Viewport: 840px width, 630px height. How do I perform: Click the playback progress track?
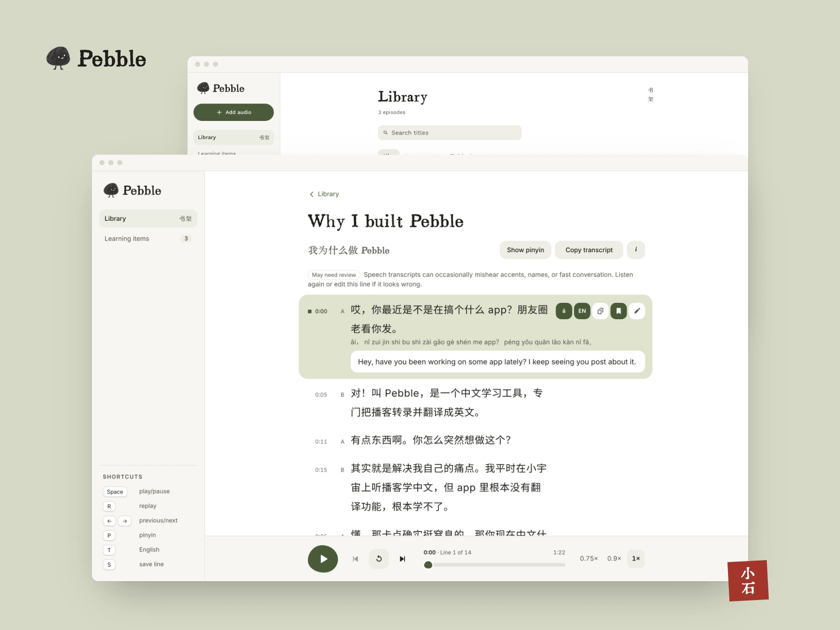click(495, 565)
